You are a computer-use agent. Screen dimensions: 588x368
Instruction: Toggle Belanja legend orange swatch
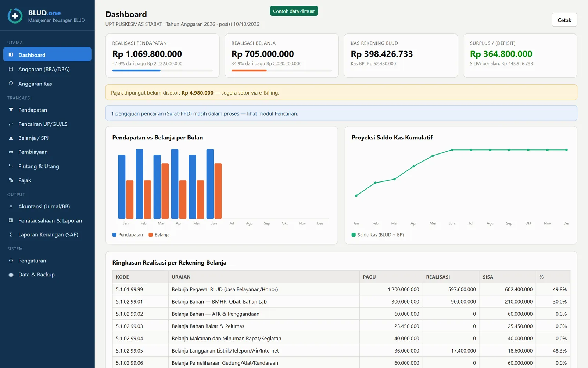151,235
